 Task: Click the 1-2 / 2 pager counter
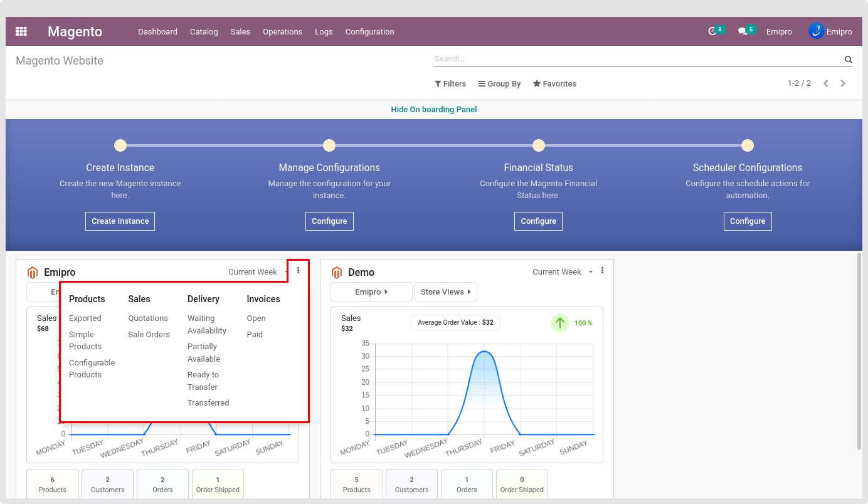click(799, 83)
